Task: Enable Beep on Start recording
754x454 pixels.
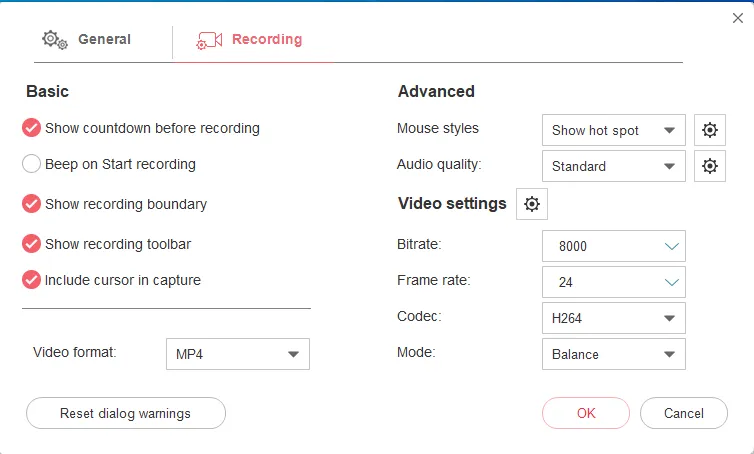Action: pyautogui.click(x=31, y=164)
